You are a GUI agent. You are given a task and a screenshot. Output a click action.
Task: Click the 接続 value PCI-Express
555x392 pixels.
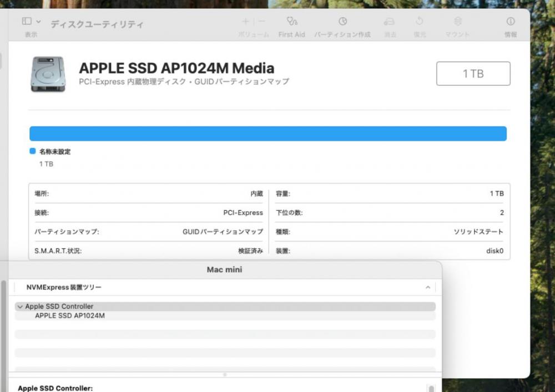pos(243,213)
